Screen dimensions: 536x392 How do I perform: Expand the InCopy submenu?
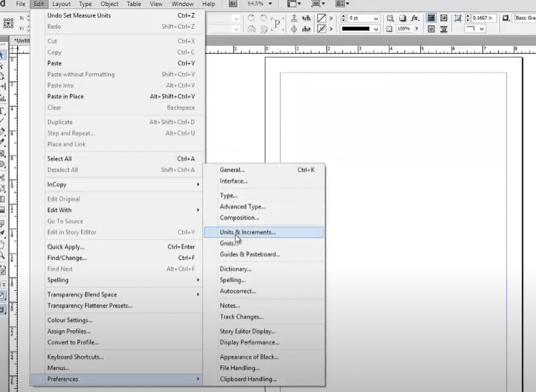click(123, 184)
